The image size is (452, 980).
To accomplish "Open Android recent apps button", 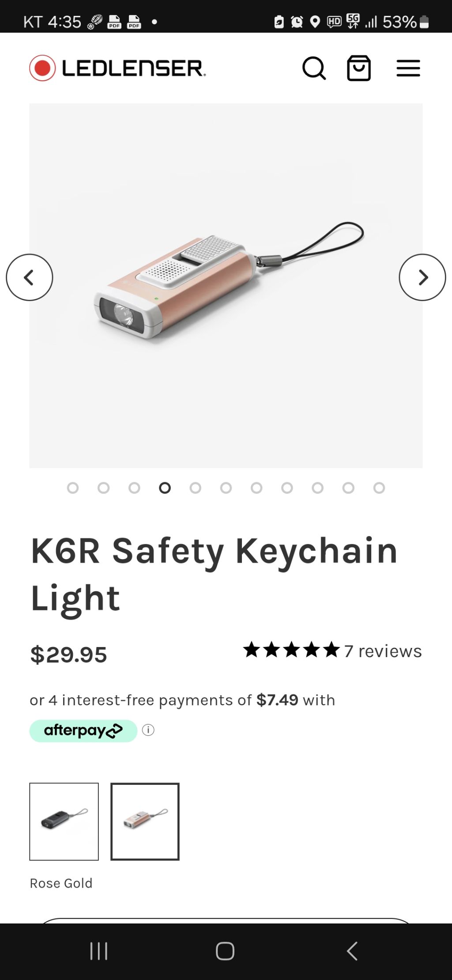I will (x=99, y=951).
